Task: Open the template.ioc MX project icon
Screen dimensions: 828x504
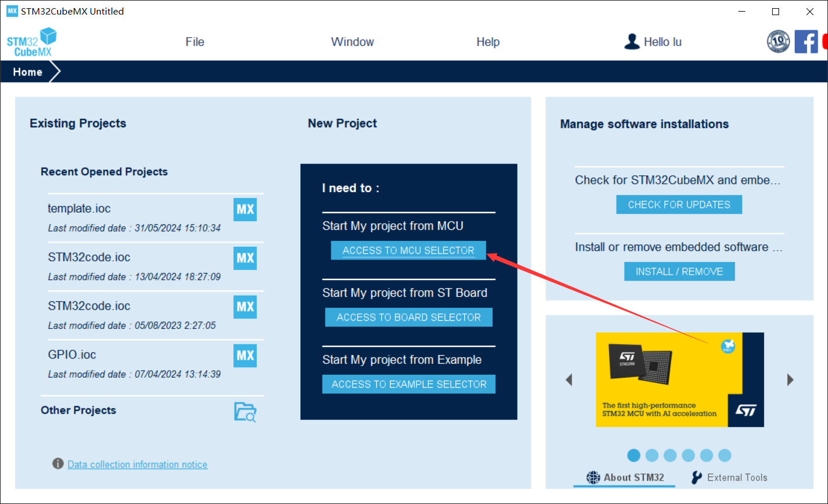Action: (245, 210)
